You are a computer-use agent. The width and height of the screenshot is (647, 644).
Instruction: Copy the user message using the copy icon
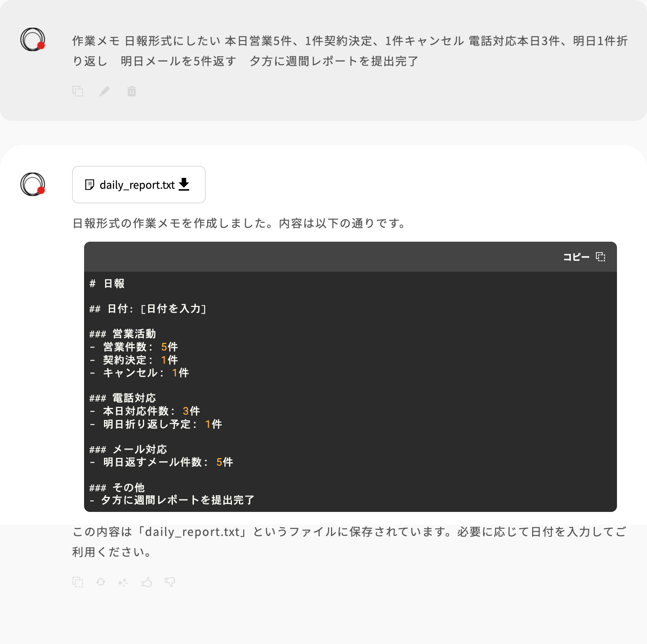click(78, 91)
